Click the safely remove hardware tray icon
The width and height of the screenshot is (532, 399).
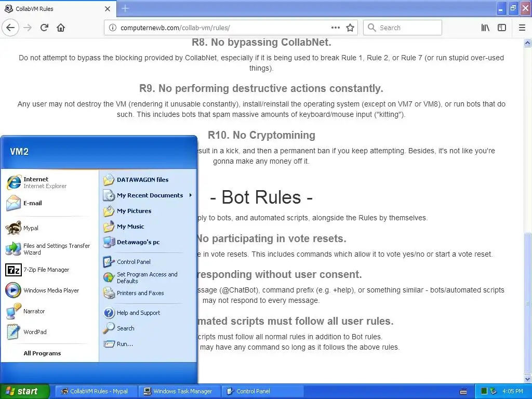click(x=494, y=391)
